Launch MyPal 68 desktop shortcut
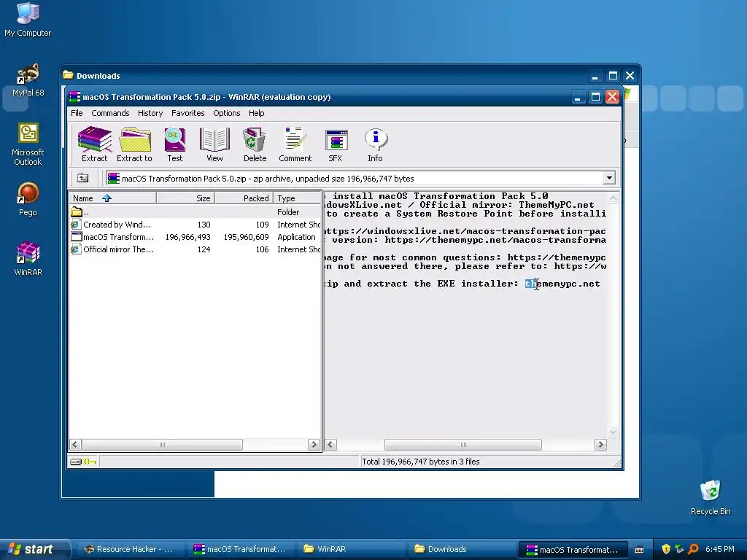Viewport: 747px width, 560px height. point(28,80)
